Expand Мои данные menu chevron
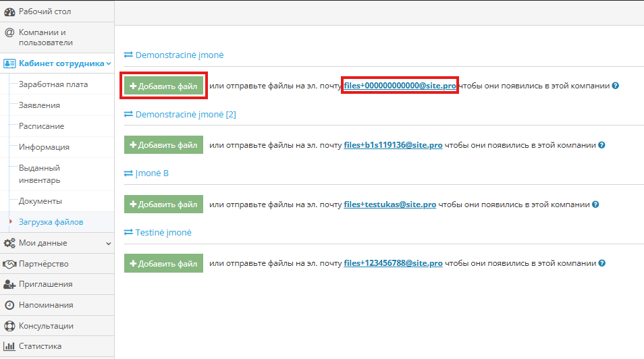The width and height of the screenshot is (644, 359). point(109,244)
